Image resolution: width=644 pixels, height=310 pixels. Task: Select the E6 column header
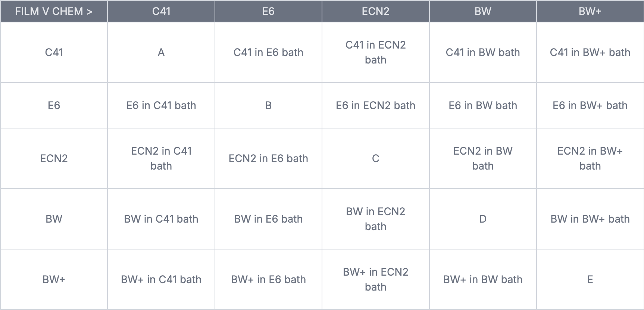pos(268,11)
